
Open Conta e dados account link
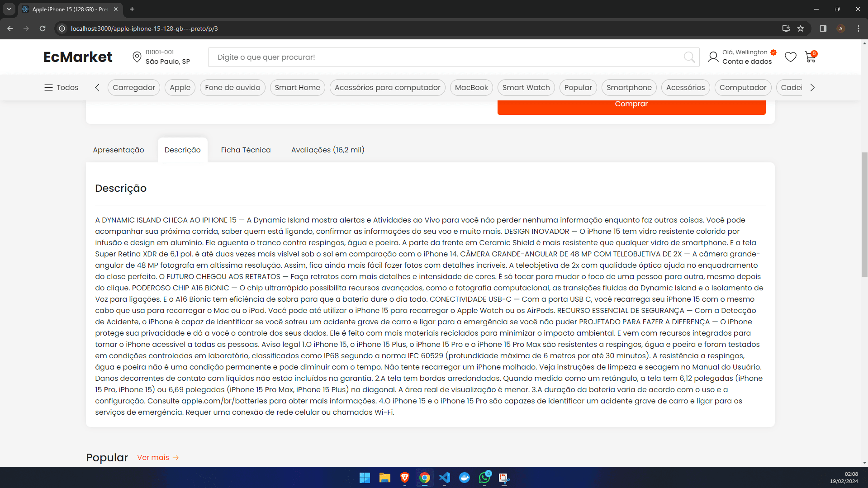[747, 62]
